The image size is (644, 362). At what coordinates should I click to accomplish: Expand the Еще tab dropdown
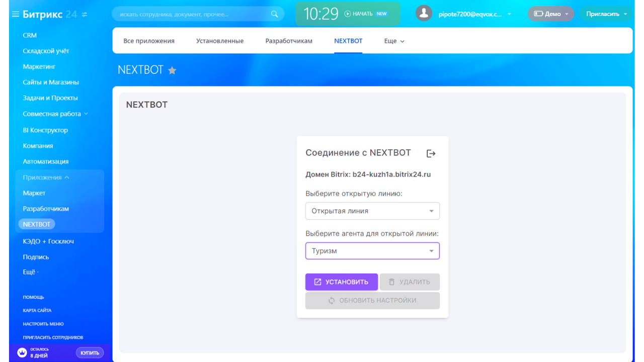tap(394, 41)
